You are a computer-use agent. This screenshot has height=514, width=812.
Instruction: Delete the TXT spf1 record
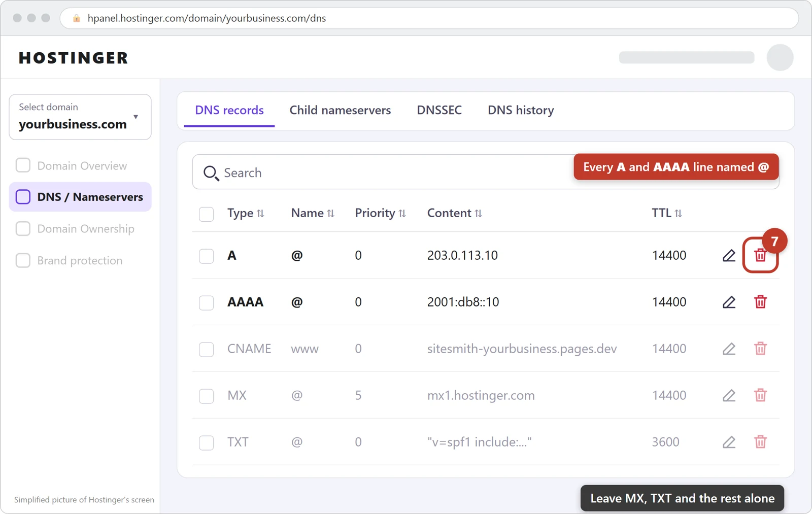coord(760,442)
